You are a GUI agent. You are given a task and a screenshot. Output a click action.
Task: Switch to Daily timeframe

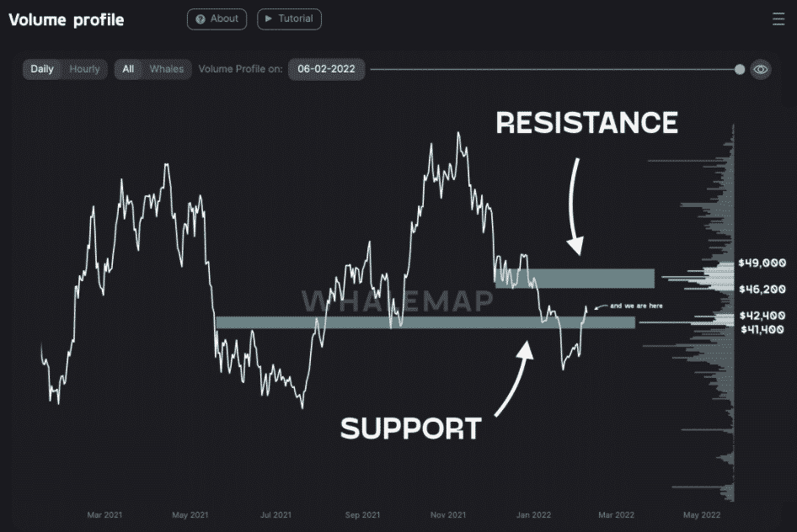(x=42, y=69)
